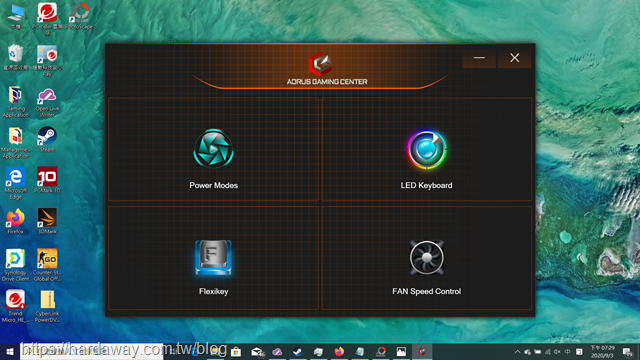The image size is (640, 360).
Task: Select the Synology Drive Client shortcut
Action: 16,265
